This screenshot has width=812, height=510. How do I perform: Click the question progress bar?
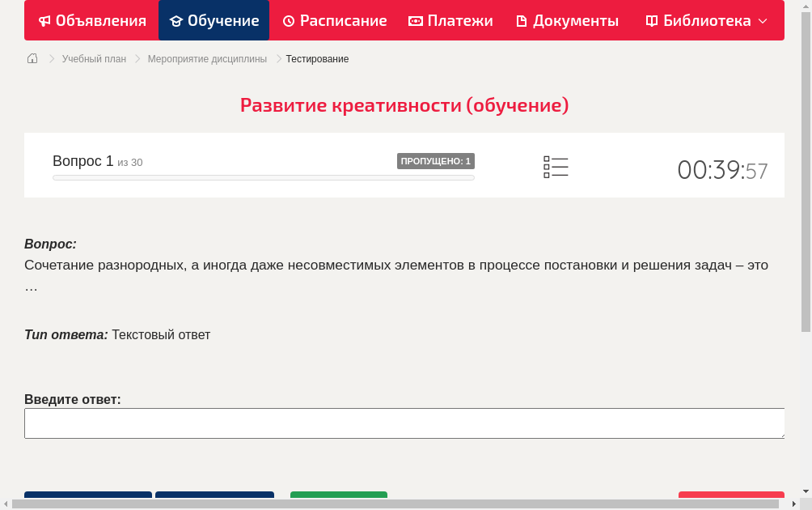point(263,177)
